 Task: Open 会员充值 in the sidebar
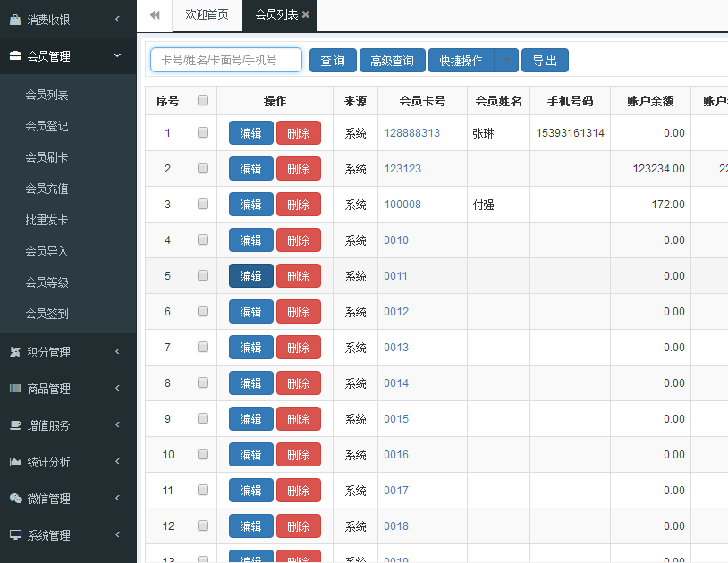pos(47,189)
